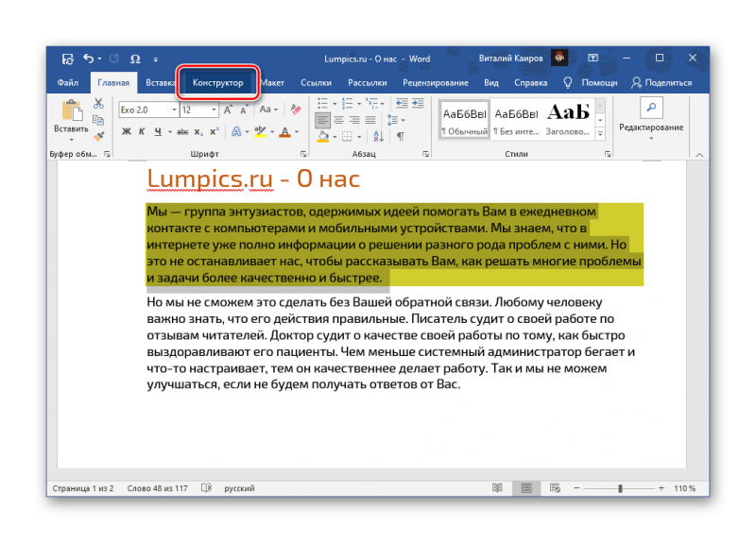Click the bulleted list icon
The height and width of the screenshot is (543, 756).
pos(322,103)
